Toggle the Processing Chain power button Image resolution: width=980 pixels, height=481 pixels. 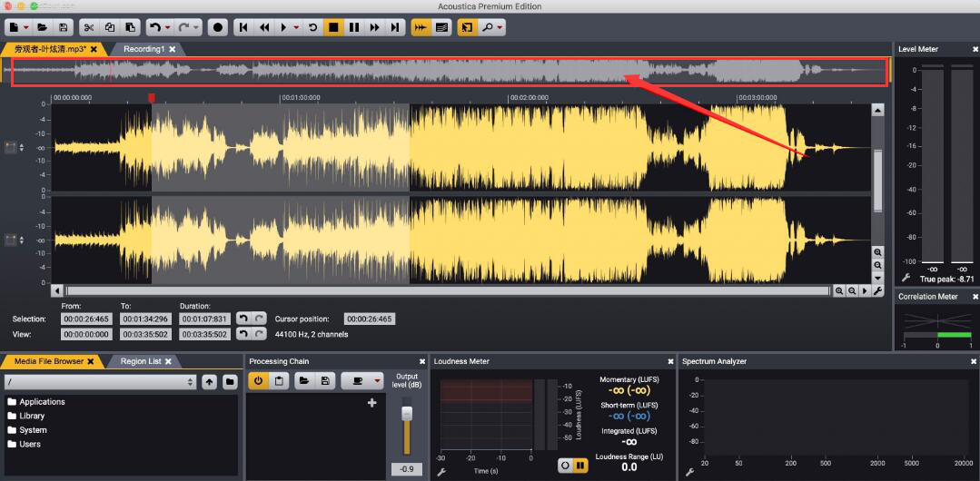click(x=258, y=381)
